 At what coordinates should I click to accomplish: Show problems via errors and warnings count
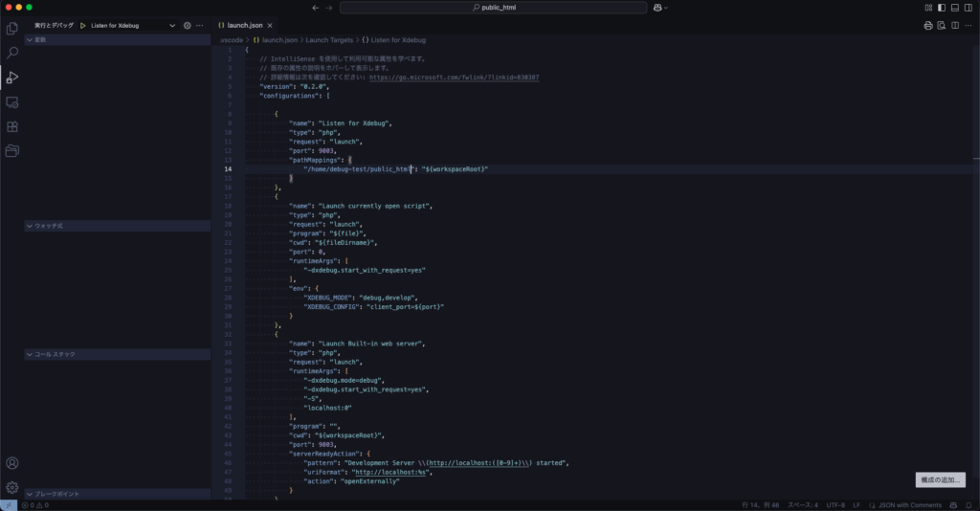point(35,505)
